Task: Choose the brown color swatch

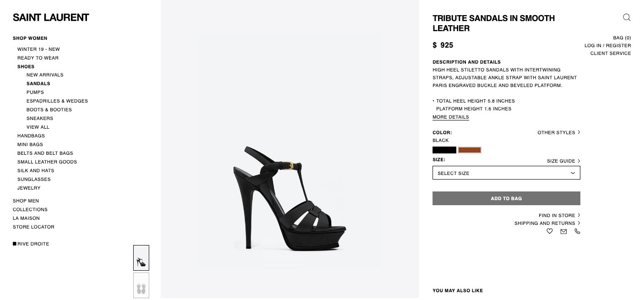Action: point(470,150)
